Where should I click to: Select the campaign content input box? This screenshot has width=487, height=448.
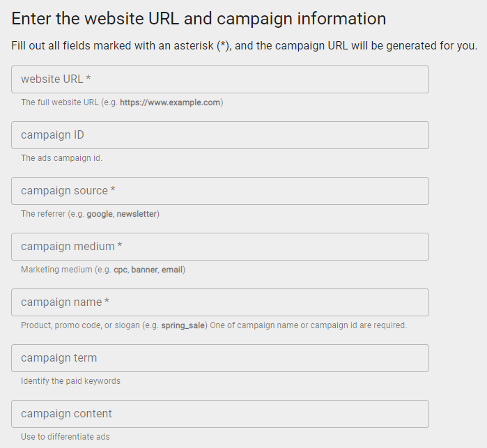[219, 414]
